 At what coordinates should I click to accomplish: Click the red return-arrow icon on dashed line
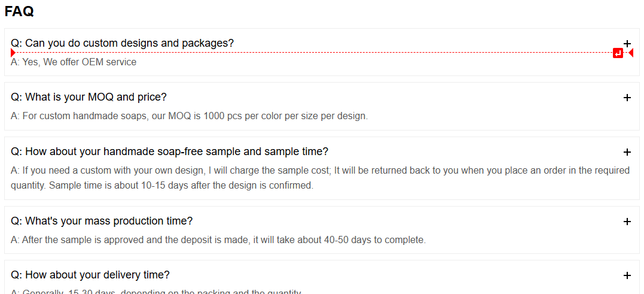(618, 53)
